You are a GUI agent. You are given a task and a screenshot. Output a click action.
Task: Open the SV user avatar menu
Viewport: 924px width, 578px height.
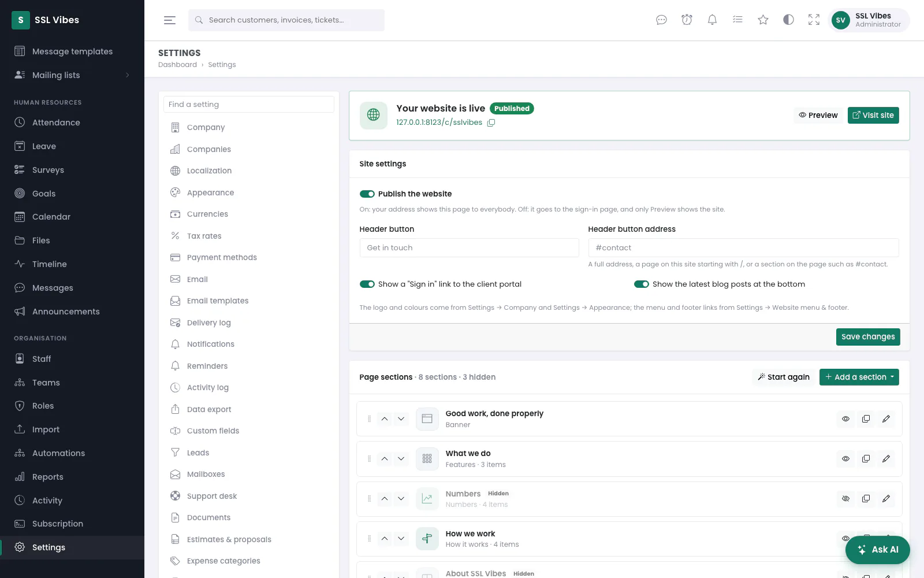point(841,20)
